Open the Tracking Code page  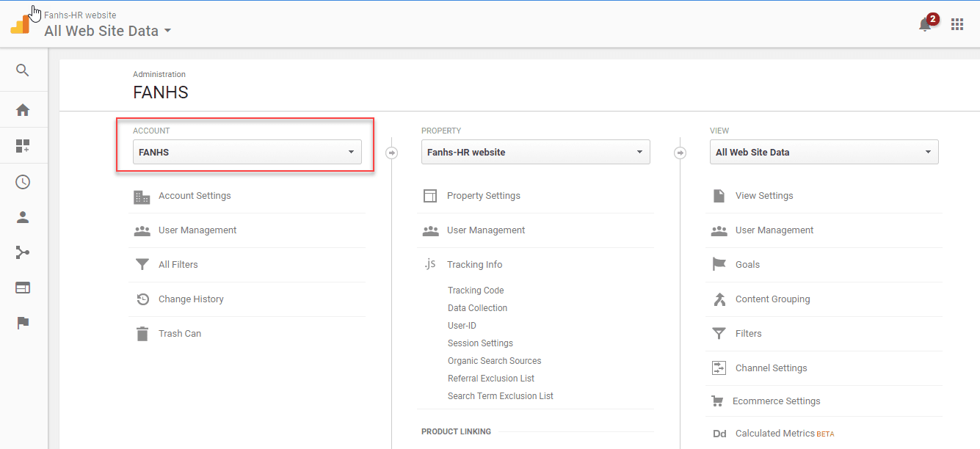pos(476,291)
